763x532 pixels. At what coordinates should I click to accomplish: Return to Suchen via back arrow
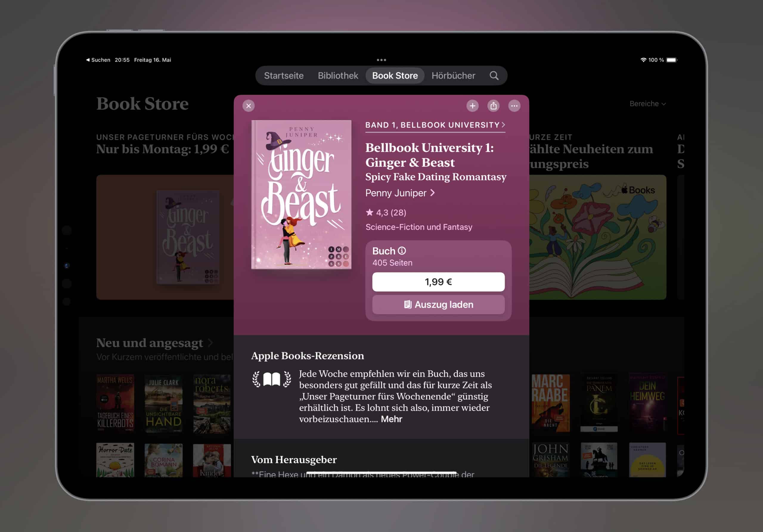coord(98,60)
